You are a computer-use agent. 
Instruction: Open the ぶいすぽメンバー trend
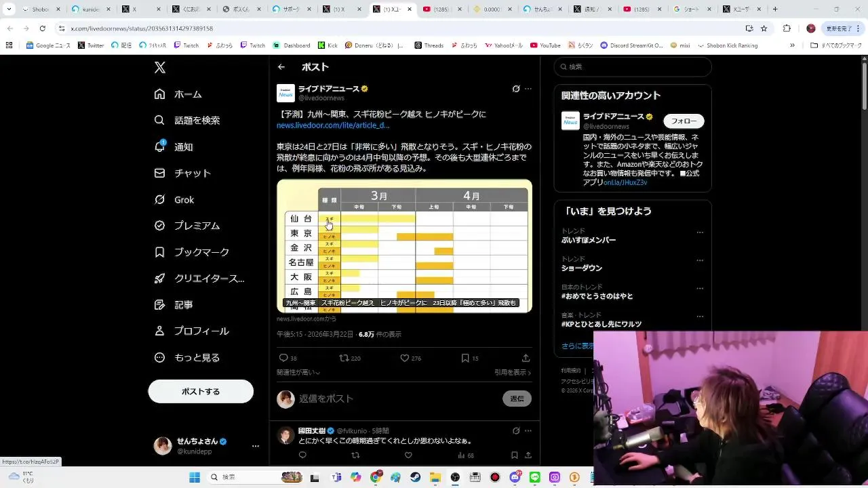[x=589, y=240]
